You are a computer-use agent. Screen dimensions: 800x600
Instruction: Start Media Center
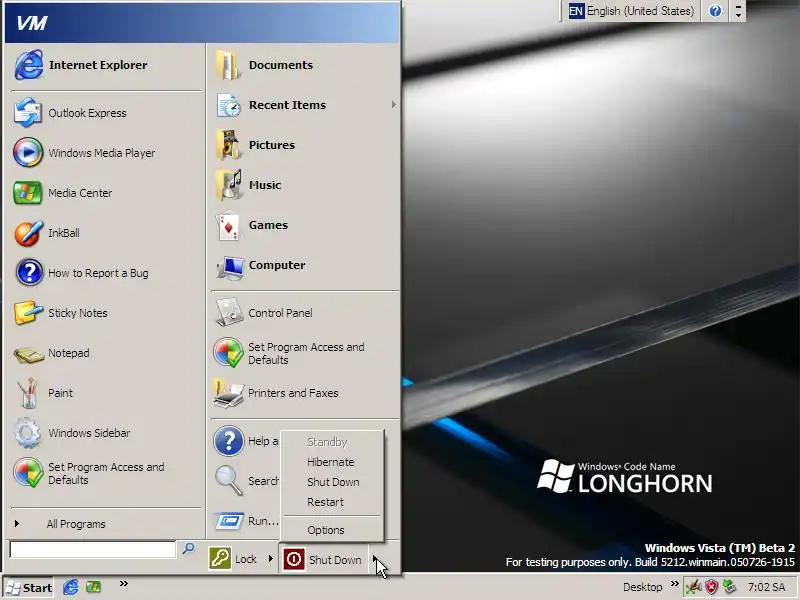tap(106, 193)
